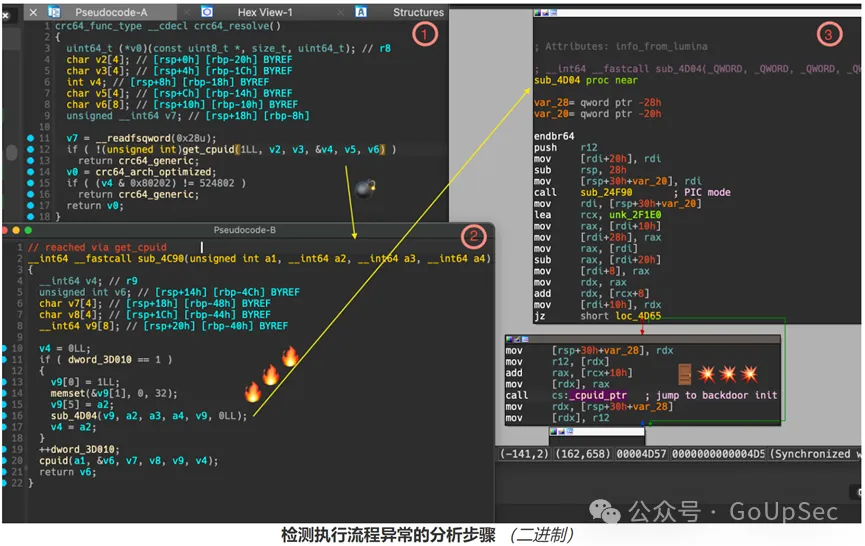
Task: Click the Hex View-1 tab icon
Action: (x=207, y=13)
